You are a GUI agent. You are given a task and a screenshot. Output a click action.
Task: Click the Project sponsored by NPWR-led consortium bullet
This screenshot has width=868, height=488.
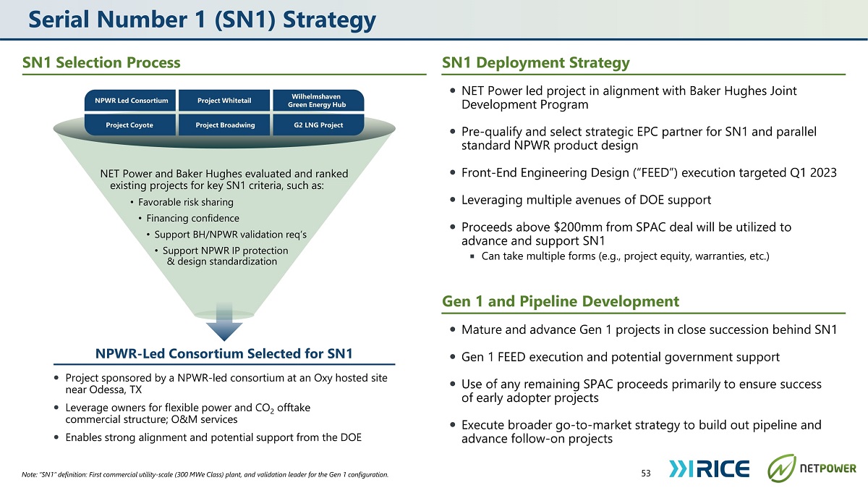tap(221, 384)
